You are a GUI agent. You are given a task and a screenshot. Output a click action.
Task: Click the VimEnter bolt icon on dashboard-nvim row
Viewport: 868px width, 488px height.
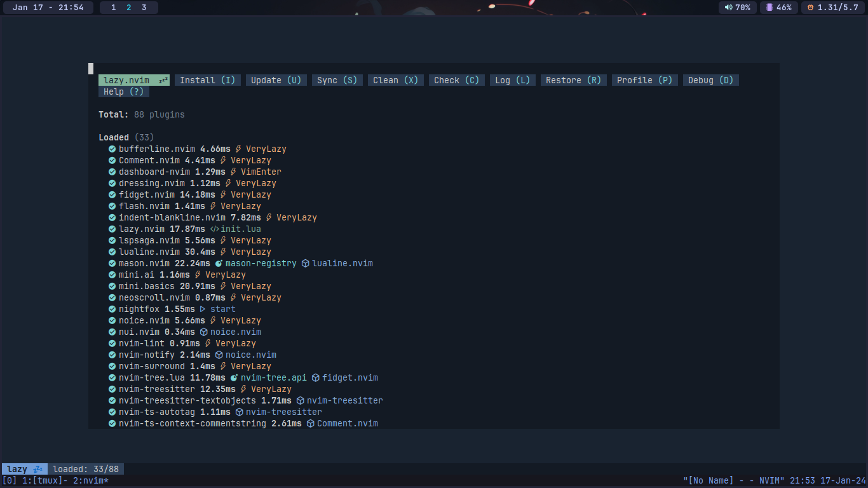(233, 172)
